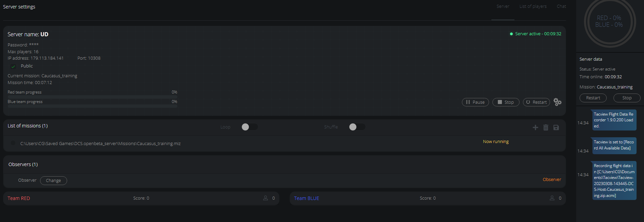Click the orange Observer role label
This screenshot has height=222, width=644.
point(552,180)
